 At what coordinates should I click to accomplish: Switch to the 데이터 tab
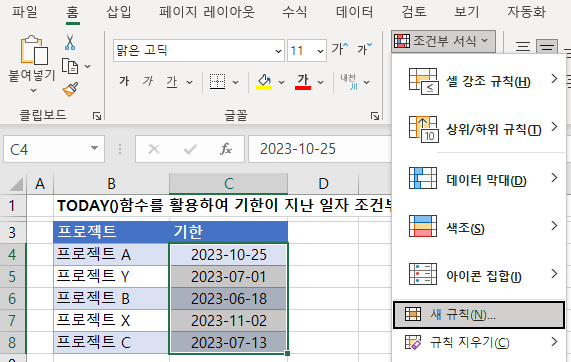pos(354,12)
